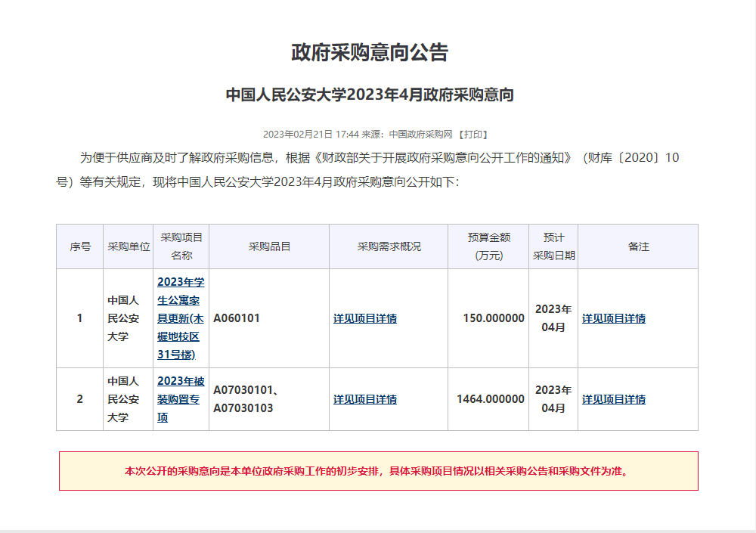Image resolution: width=756 pixels, height=533 pixels.
Task: Open 详见项目详情 under 采购需求概况 in row 2
Action: [365, 399]
